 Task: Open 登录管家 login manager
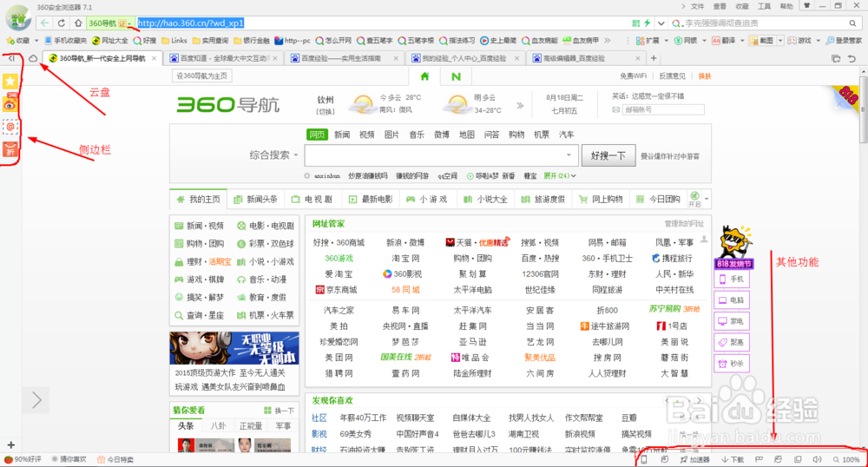(843, 41)
